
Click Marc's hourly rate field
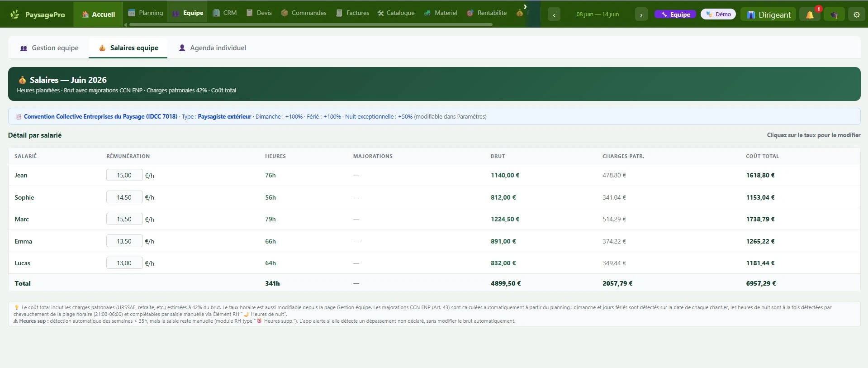coord(124,219)
